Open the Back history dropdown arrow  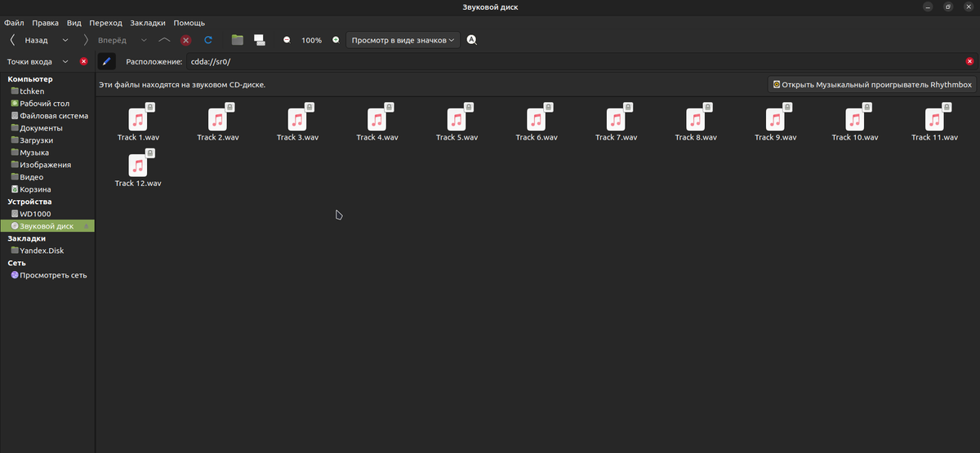click(65, 40)
